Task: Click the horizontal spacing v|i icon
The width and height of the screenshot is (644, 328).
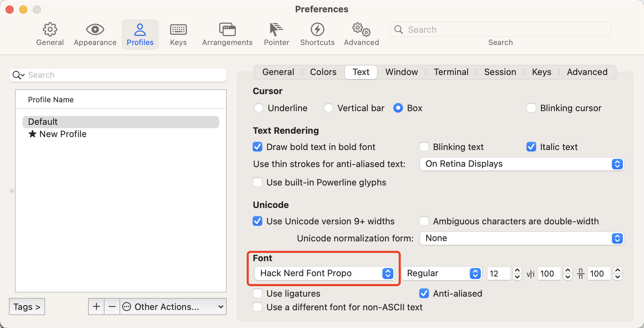Action: (x=530, y=274)
